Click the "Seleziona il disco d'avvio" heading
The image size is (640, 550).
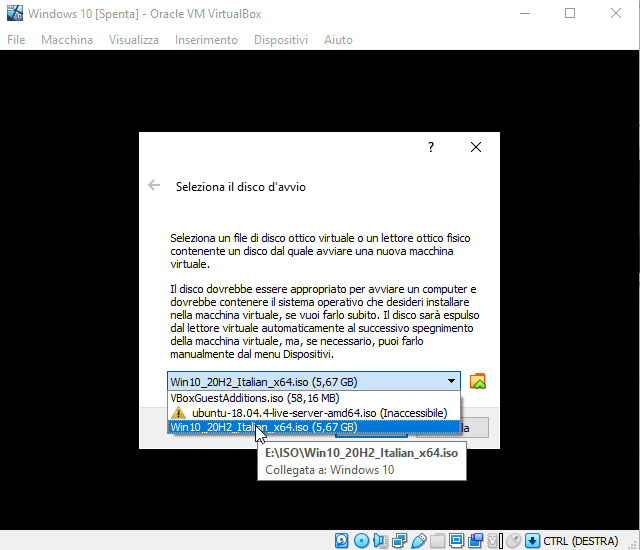click(x=240, y=187)
